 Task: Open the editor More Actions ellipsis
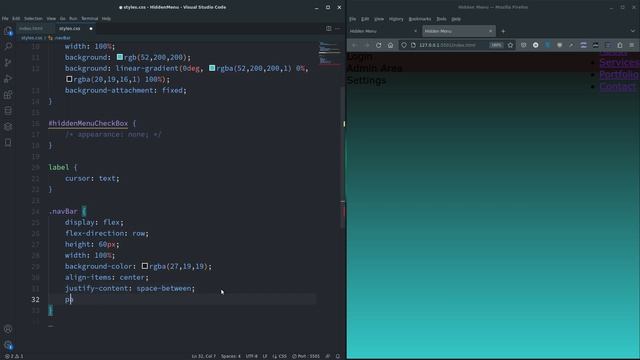[x=338, y=29]
